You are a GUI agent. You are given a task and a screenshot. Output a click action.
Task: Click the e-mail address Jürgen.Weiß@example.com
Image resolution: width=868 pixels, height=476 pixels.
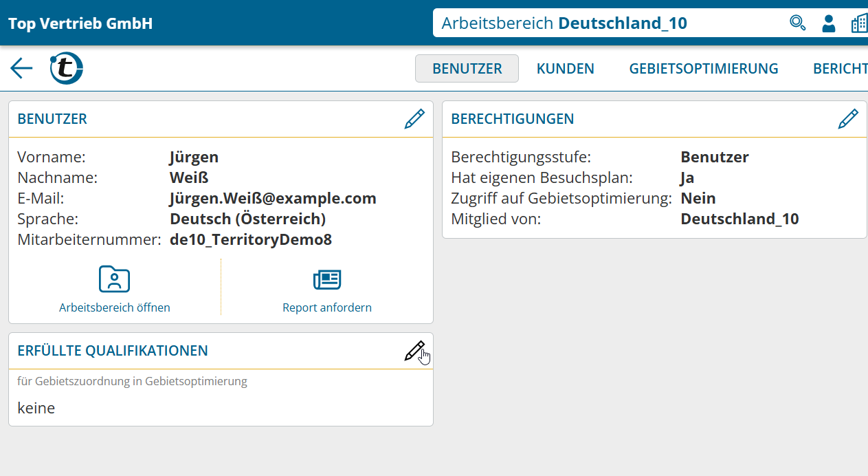click(273, 199)
